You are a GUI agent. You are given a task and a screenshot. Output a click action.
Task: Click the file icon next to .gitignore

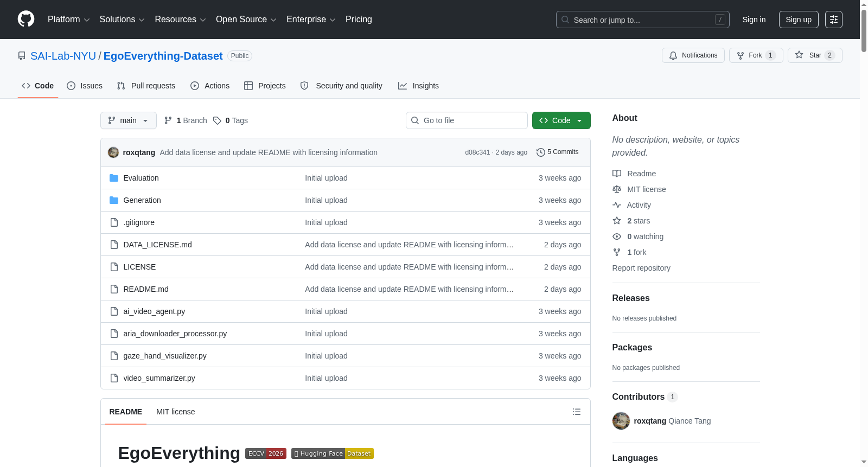coord(114,222)
